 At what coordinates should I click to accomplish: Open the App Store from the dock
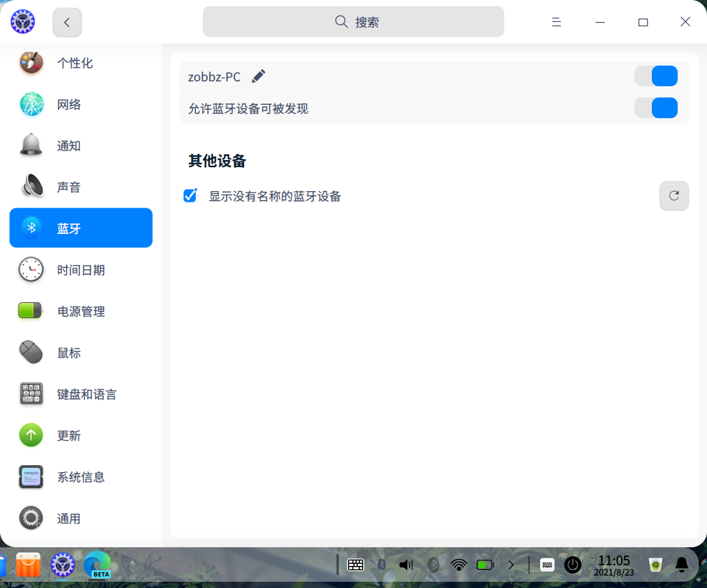28,565
